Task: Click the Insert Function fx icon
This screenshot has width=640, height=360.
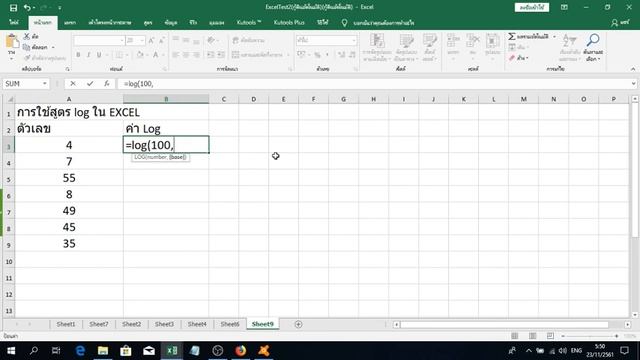Action: [x=107, y=84]
